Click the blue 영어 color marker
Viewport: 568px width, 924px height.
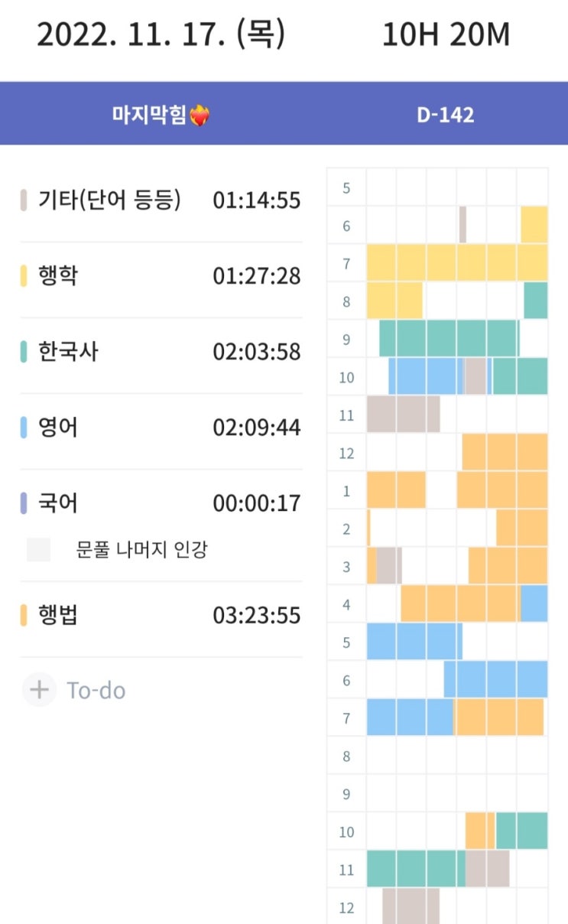(24, 427)
